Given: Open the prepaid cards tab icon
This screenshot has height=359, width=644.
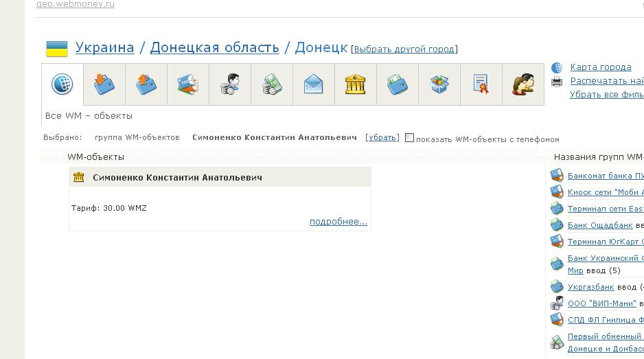Looking at the screenshot, I should tap(188, 84).
